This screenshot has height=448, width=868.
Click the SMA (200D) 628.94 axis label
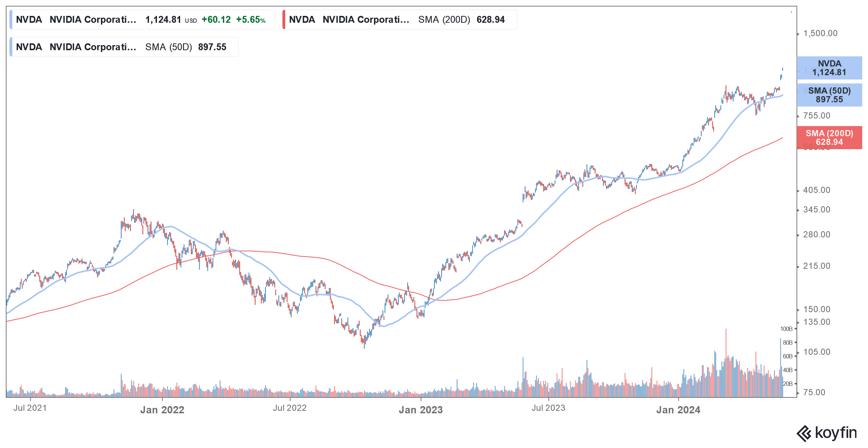pyautogui.click(x=829, y=138)
